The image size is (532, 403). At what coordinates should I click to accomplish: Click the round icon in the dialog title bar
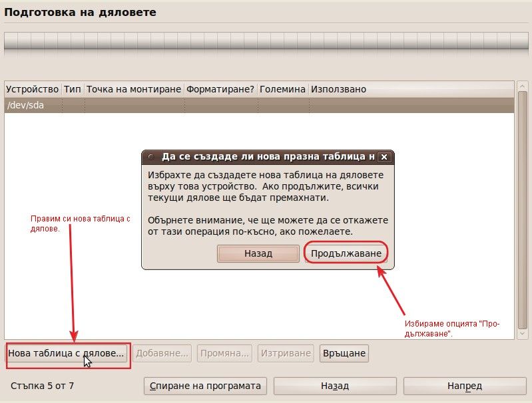[x=151, y=157]
